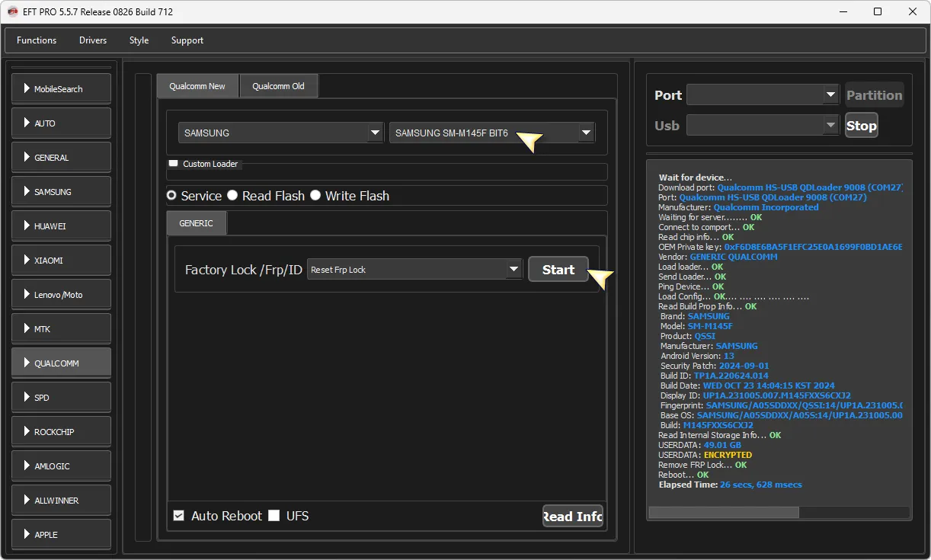
Task: Open the XIAOMI sidebar category
Action: click(61, 260)
